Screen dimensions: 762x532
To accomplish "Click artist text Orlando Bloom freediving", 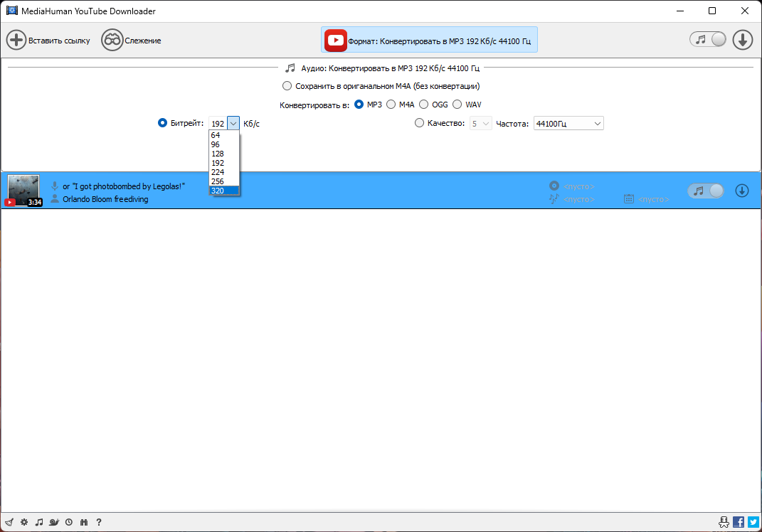I will [105, 199].
